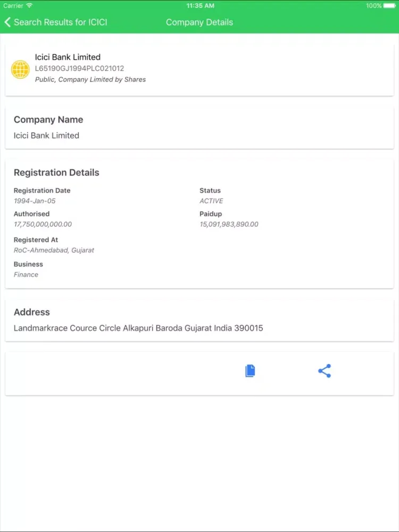This screenshot has height=532, width=399.
Task: Tap the share icon
Action: click(x=325, y=371)
